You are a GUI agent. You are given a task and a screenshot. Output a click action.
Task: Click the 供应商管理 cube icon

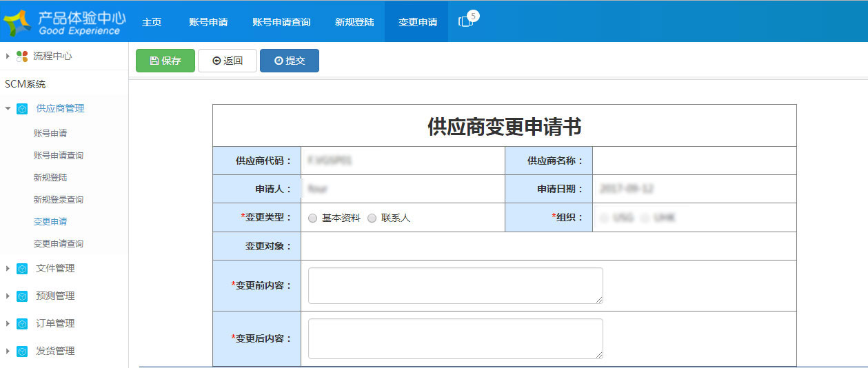coord(22,109)
